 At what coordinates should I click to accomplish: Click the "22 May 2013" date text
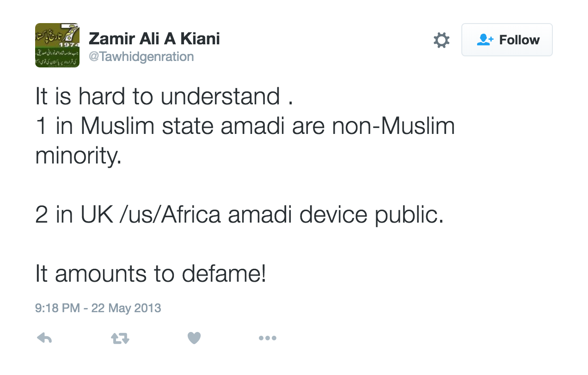pyautogui.click(x=126, y=308)
